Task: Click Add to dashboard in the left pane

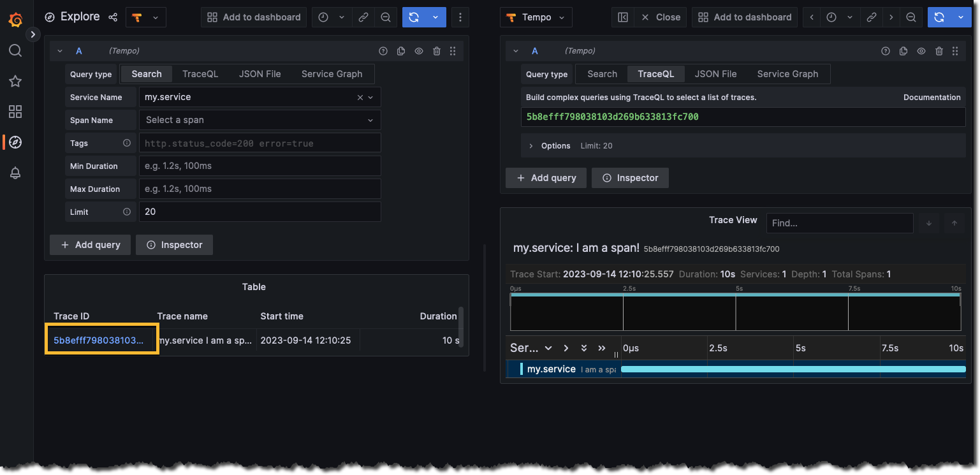Action: (x=254, y=17)
